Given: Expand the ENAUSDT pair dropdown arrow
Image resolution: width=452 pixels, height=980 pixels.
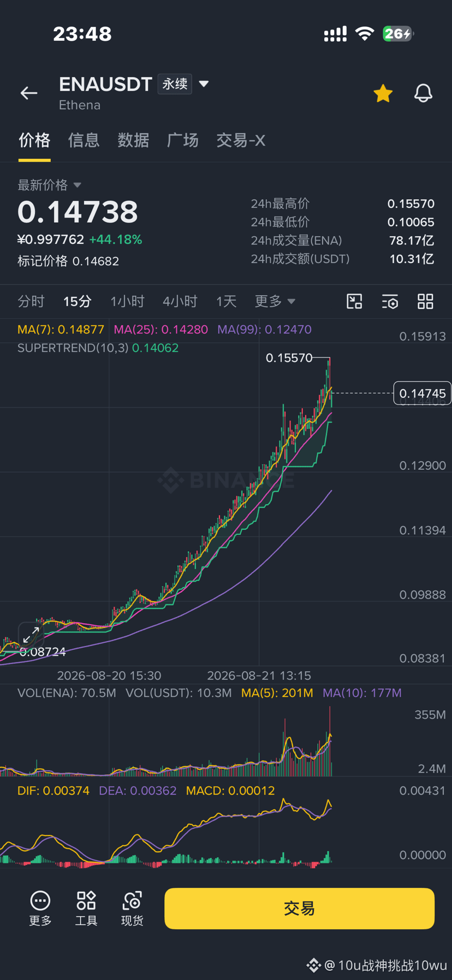Looking at the screenshot, I should click(x=204, y=84).
